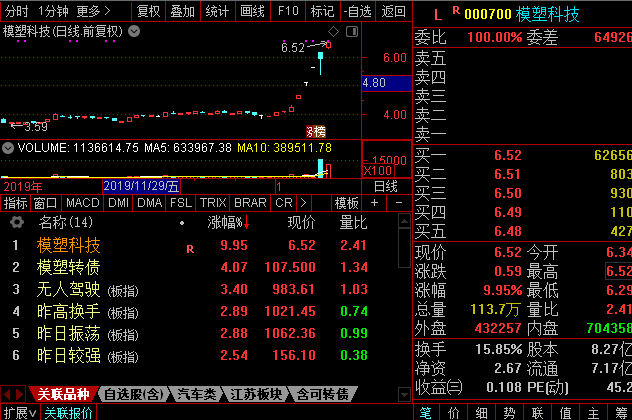Viewport: 632px width, 420px height.
Task: Open the 值 value tab
Action: click(x=565, y=413)
